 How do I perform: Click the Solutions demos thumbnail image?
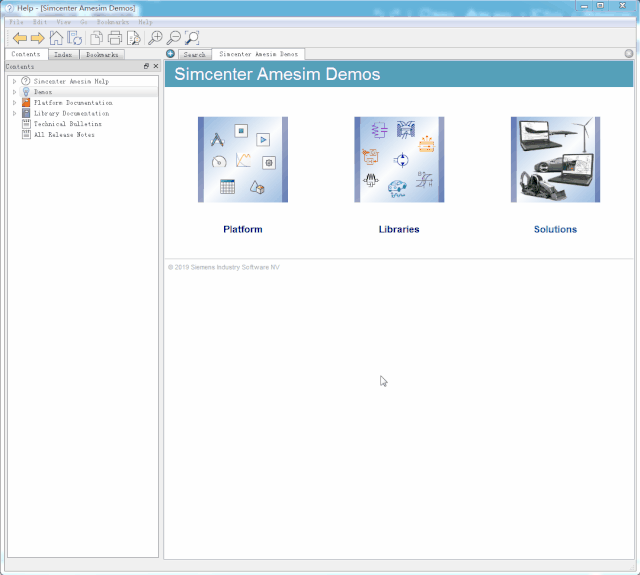[556, 160]
